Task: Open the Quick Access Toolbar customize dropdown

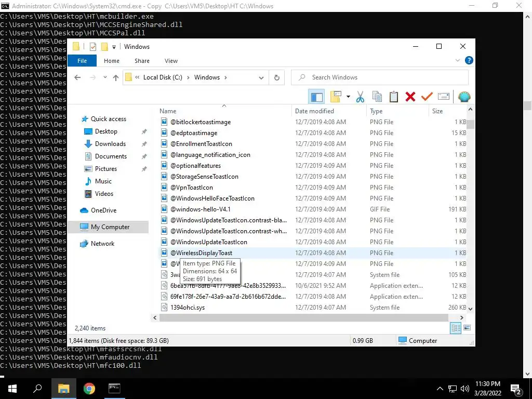Action: pos(114,47)
